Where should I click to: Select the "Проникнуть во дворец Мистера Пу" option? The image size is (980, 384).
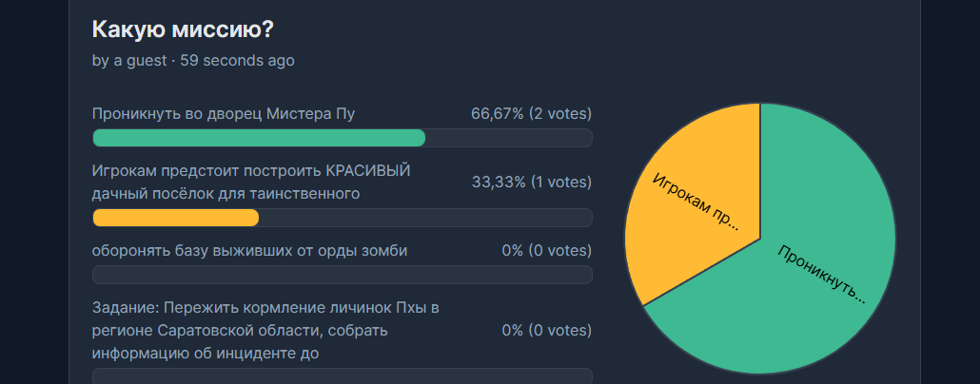tap(224, 114)
